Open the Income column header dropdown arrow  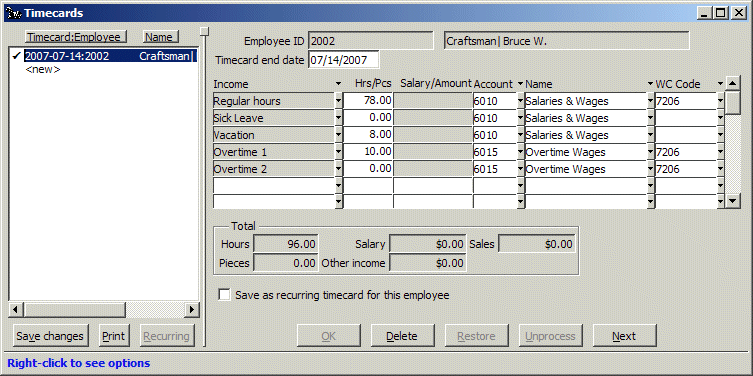tap(339, 84)
